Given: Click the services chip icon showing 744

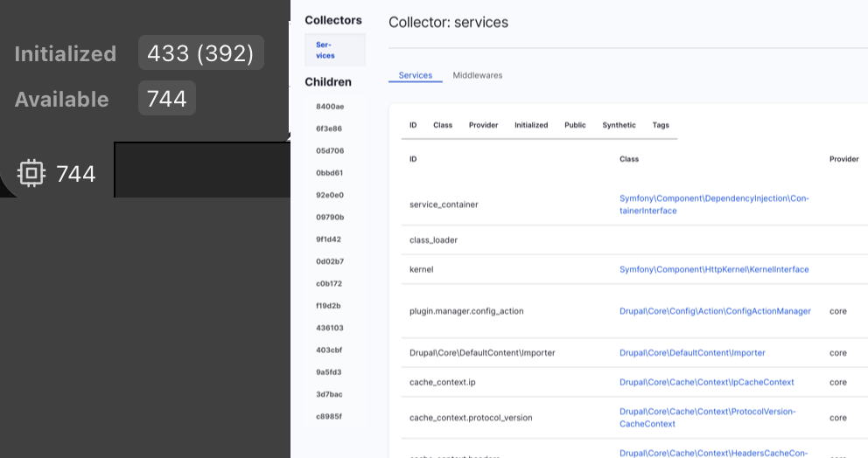Looking at the screenshot, I should coord(31,174).
